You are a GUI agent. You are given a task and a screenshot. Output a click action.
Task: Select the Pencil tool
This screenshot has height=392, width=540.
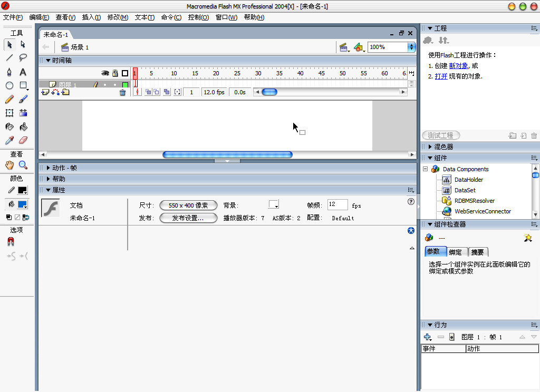(x=9, y=99)
